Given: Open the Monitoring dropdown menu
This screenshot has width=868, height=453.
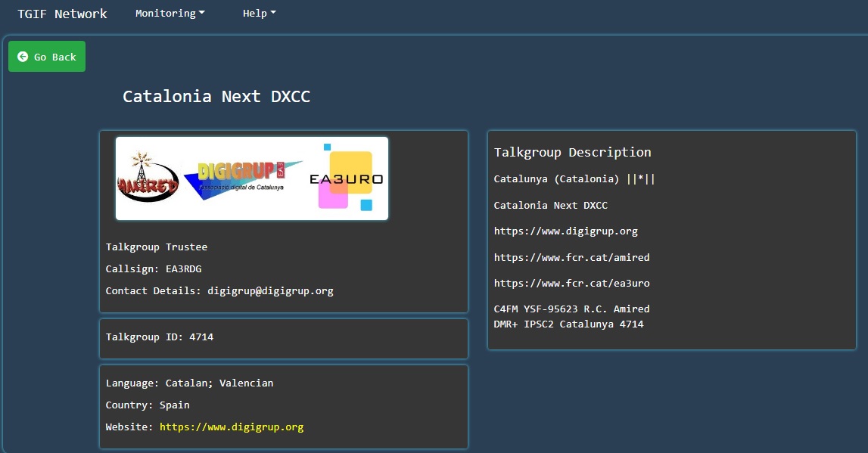Looking at the screenshot, I should click(170, 14).
